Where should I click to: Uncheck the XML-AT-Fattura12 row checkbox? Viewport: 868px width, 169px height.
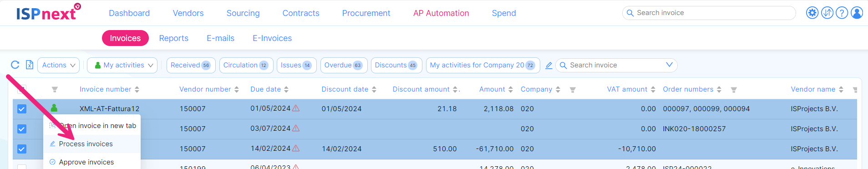pyautogui.click(x=22, y=109)
